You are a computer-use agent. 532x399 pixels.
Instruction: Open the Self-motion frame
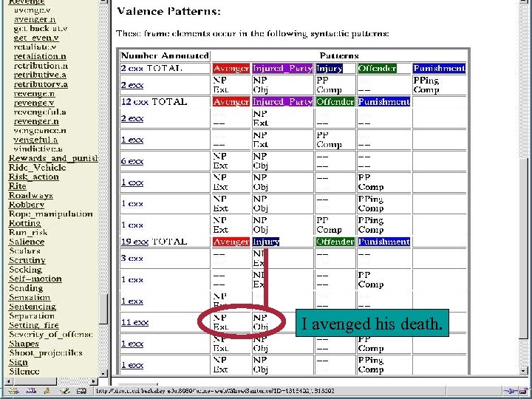click(35, 279)
